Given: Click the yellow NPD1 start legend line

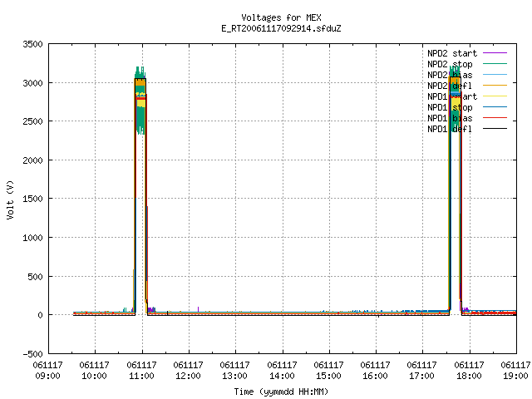Looking at the screenshot, I should (x=495, y=96).
